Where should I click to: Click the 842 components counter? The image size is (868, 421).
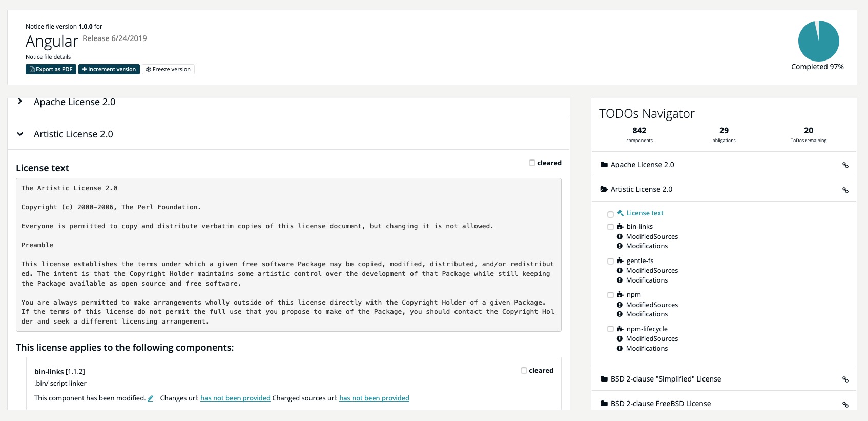[639, 134]
